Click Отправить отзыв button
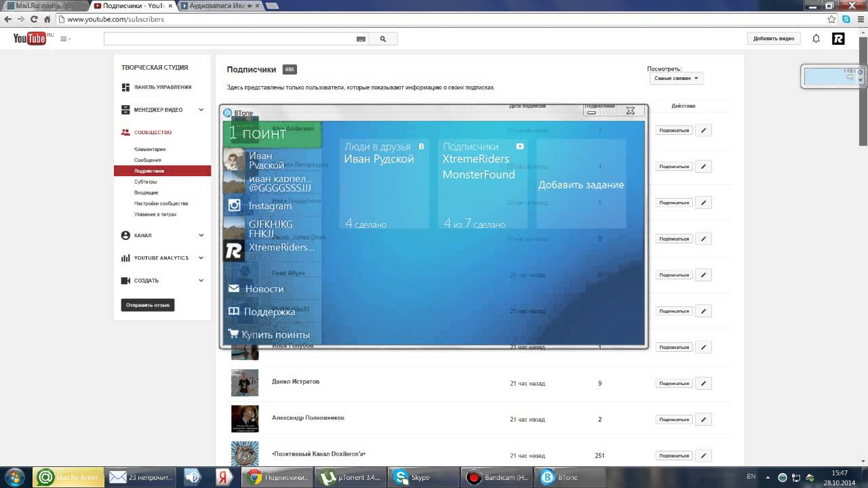Viewport: 868px width, 488px height. coord(148,305)
